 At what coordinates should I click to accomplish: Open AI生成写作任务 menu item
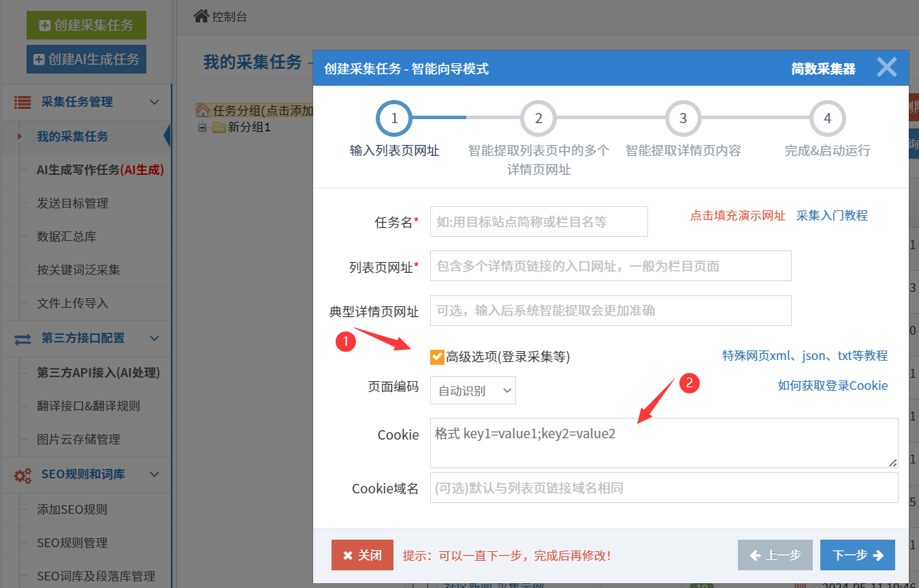100,170
